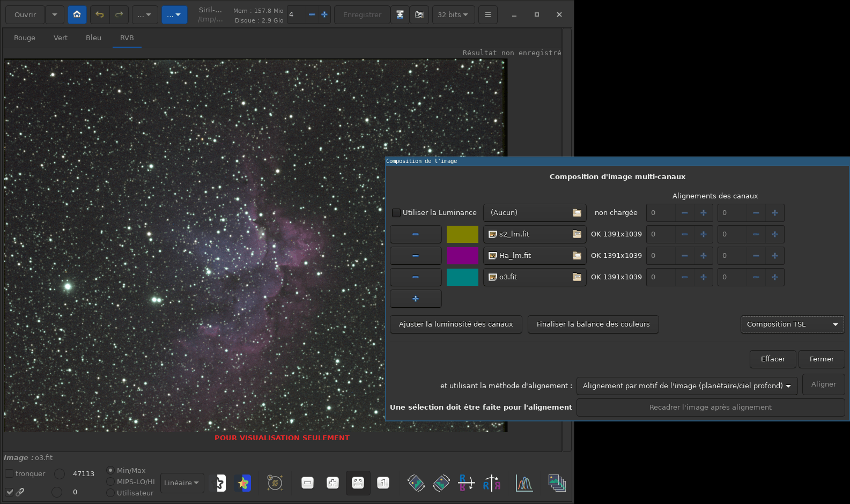Open the Composition TSL dropdown
This screenshot has width=850, height=504.
click(x=793, y=324)
